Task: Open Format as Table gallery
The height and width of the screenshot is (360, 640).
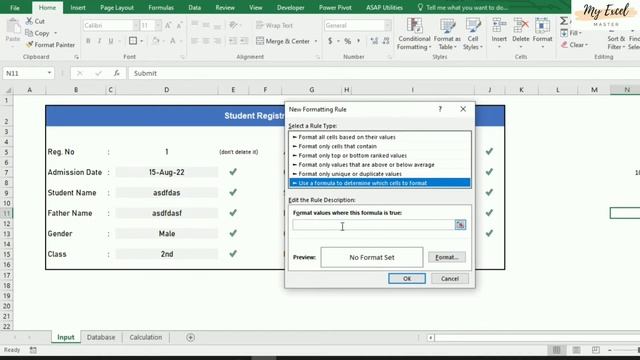Action: (x=447, y=34)
